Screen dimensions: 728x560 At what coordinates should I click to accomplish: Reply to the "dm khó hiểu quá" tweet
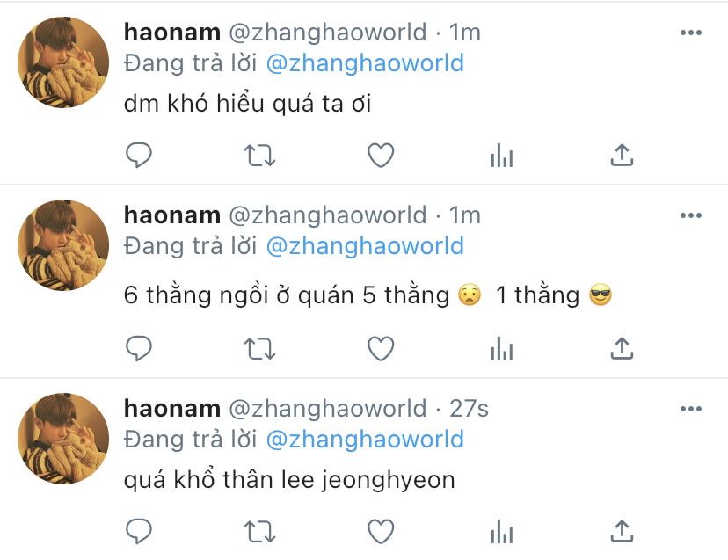coord(139,155)
